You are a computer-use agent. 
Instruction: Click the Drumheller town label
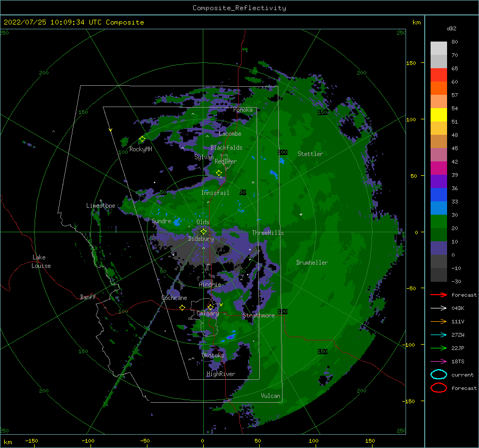click(312, 263)
